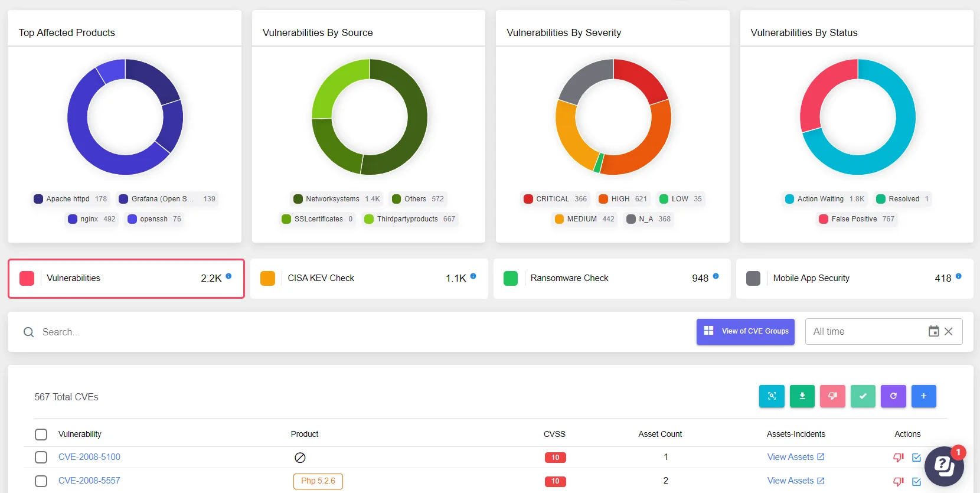Sort by CVSS column header
The height and width of the screenshot is (493, 980).
554,434
